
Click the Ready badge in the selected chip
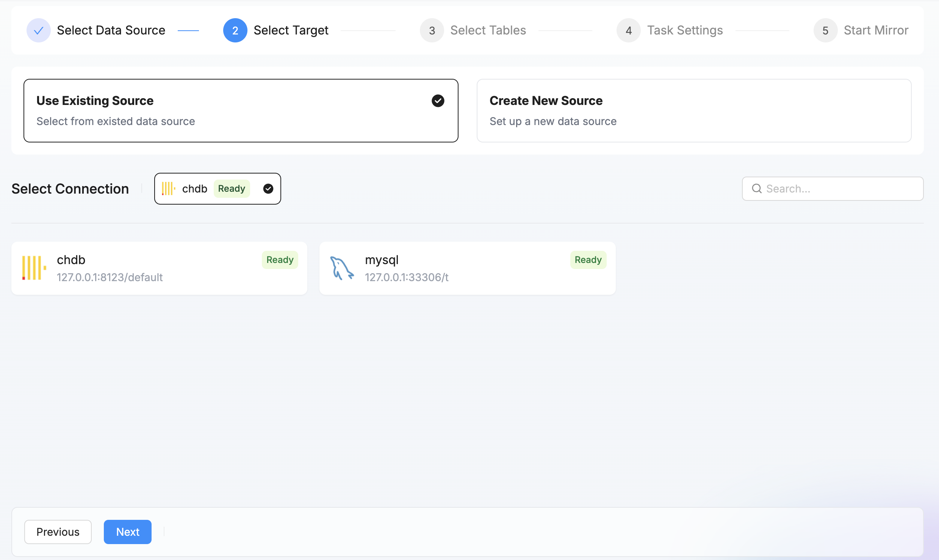coord(232,189)
